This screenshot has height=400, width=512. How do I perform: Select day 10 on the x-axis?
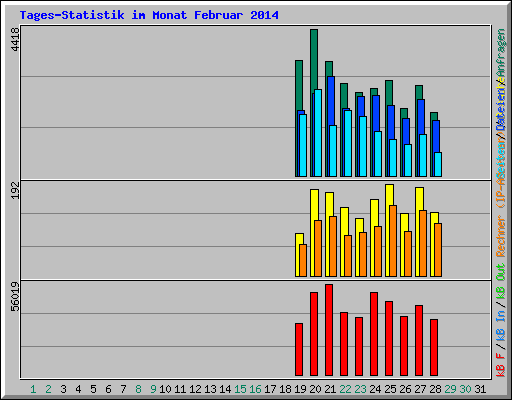165,389
